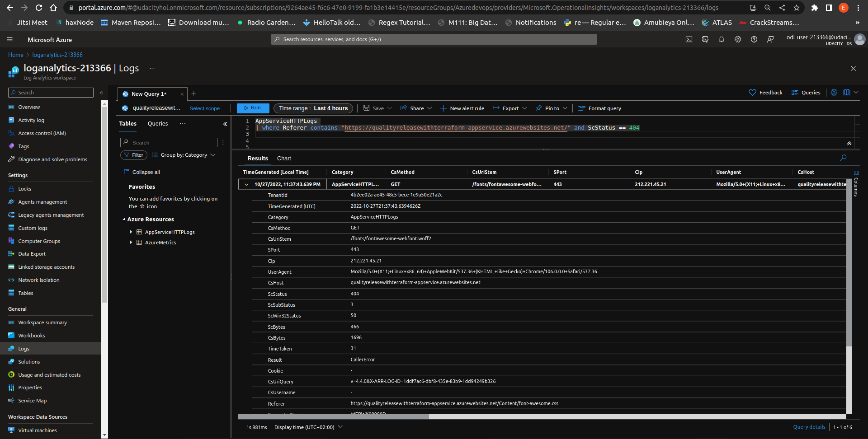Open Activity log menu item
Screen dimensions: 868x439
(x=31, y=120)
